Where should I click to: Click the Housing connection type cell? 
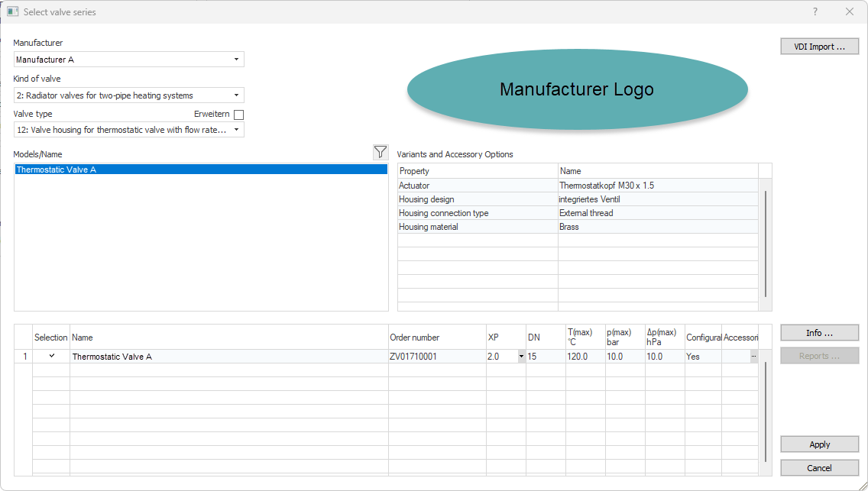click(x=478, y=213)
